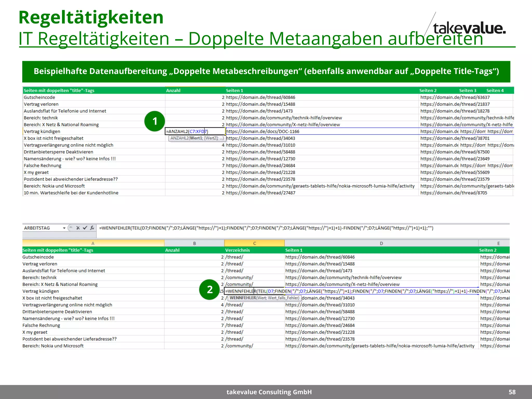Click the WENNFEHLER formula in the formula bar
The image size is (532, 399).
pos(266,228)
